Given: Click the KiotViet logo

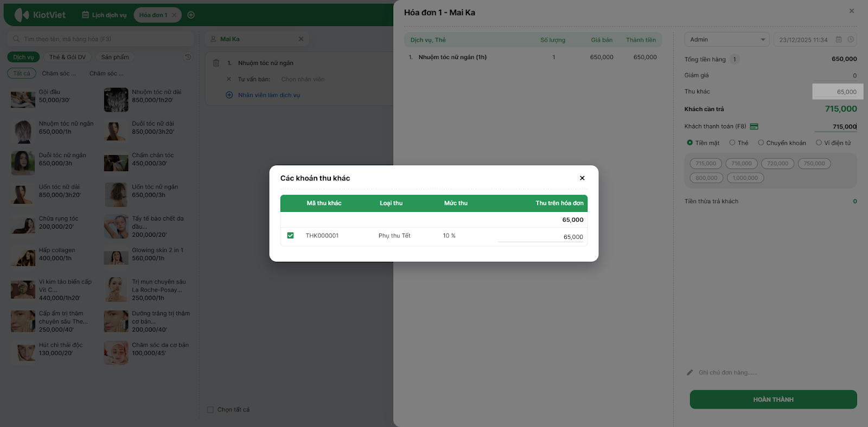Looking at the screenshot, I should pyautogui.click(x=40, y=15).
